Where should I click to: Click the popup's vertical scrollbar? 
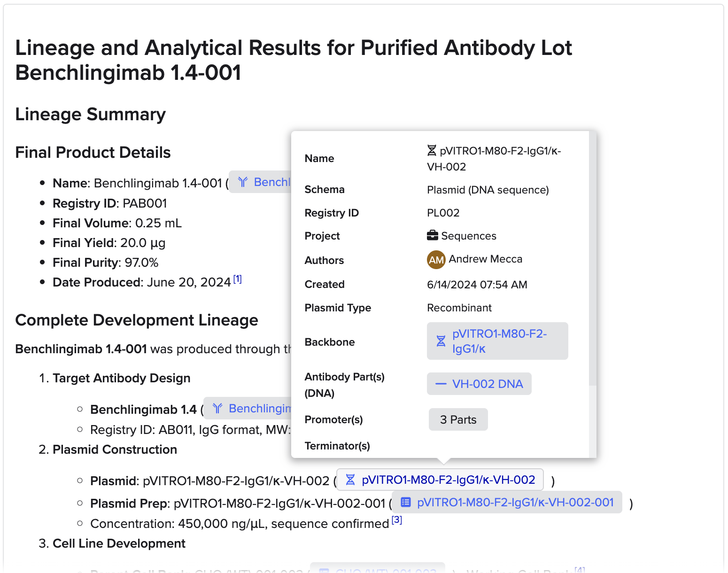tap(592, 258)
